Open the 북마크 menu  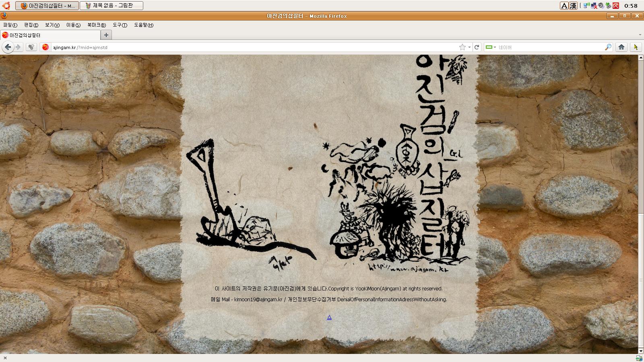click(97, 25)
